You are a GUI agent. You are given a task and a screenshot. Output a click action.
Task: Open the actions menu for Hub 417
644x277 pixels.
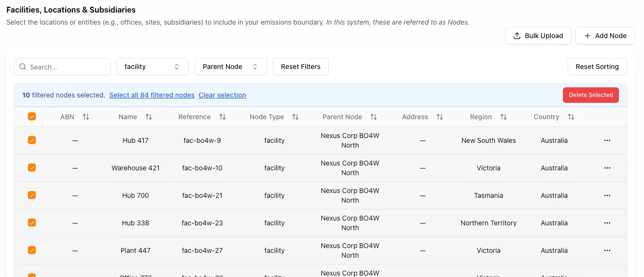(607, 140)
